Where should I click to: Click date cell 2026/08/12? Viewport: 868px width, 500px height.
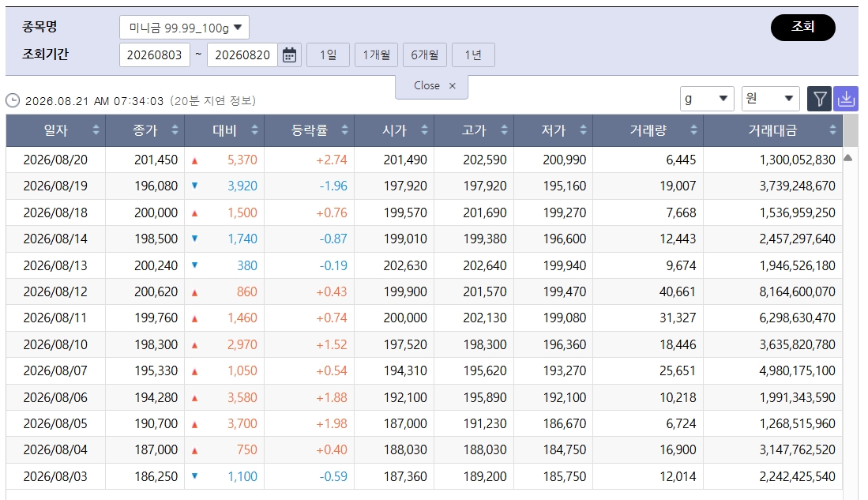(x=55, y=291)
